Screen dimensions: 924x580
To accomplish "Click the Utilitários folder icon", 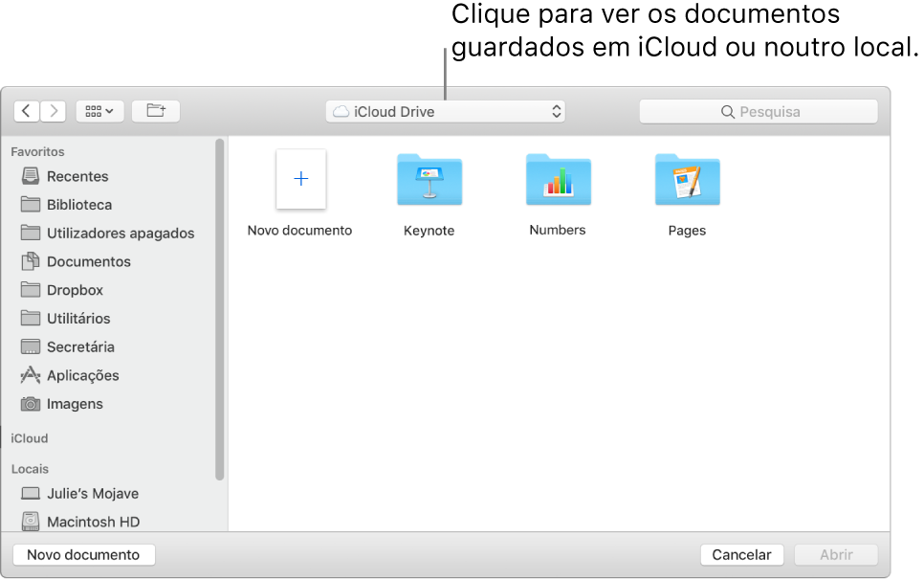I will pyautogui.click(x=30, y=318).
